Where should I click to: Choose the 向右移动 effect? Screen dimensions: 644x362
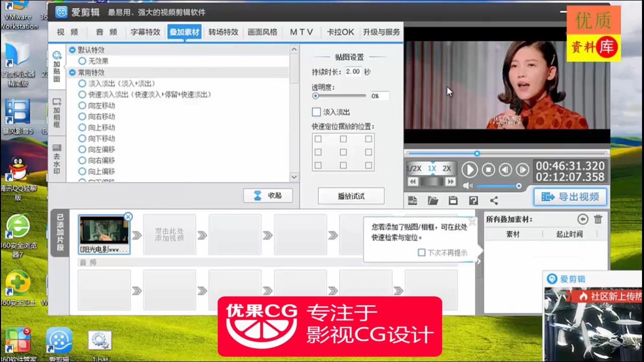[82, 117]
